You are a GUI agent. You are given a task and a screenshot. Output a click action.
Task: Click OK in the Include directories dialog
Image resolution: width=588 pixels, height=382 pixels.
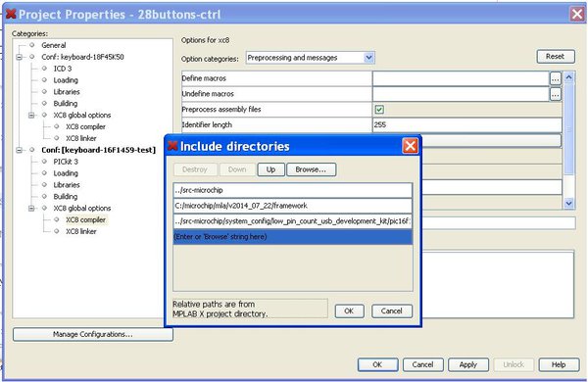click(x=349, y=310)
